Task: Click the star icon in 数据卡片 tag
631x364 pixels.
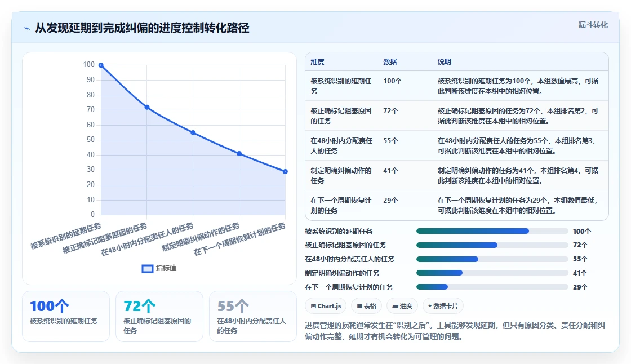Action: pos(430,306)
